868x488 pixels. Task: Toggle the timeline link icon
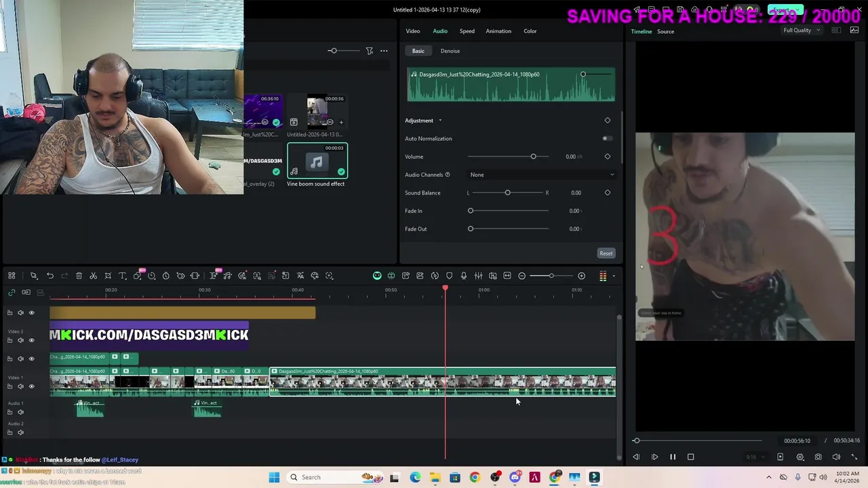click(12, 292)
